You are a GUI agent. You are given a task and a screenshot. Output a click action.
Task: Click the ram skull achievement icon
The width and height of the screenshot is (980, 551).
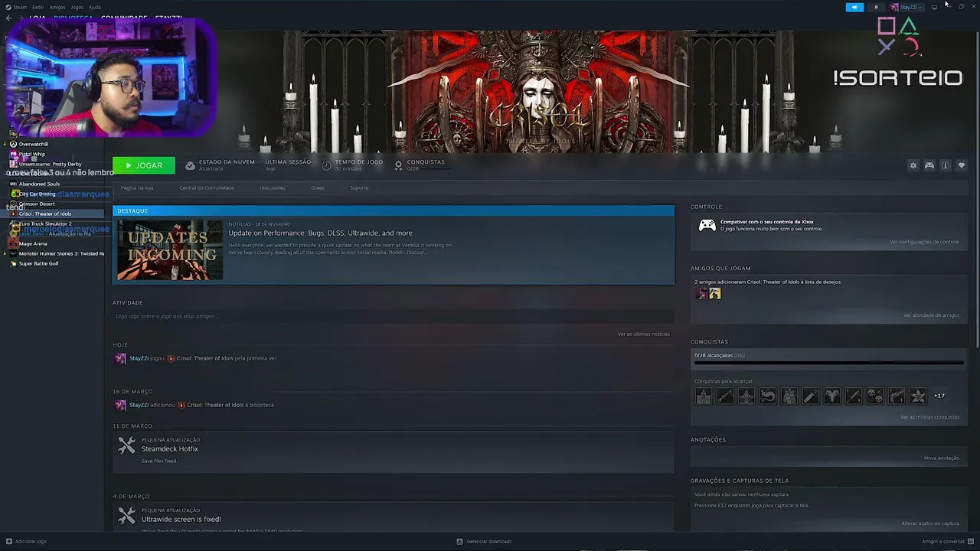click(831, 396)
